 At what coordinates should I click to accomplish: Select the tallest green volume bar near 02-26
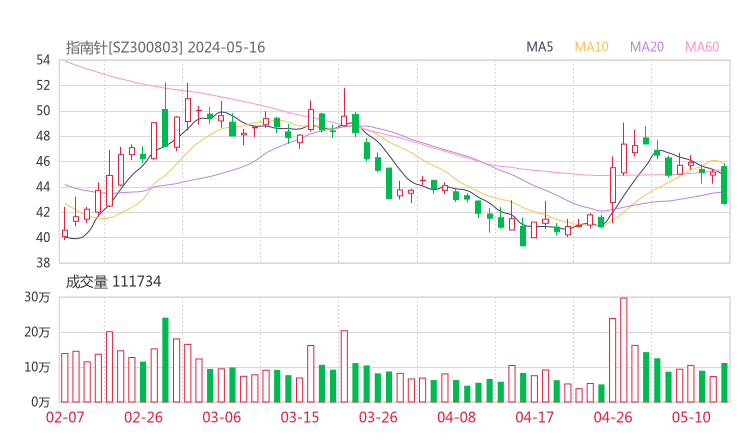pyautogui.click(x=165, y=360)
